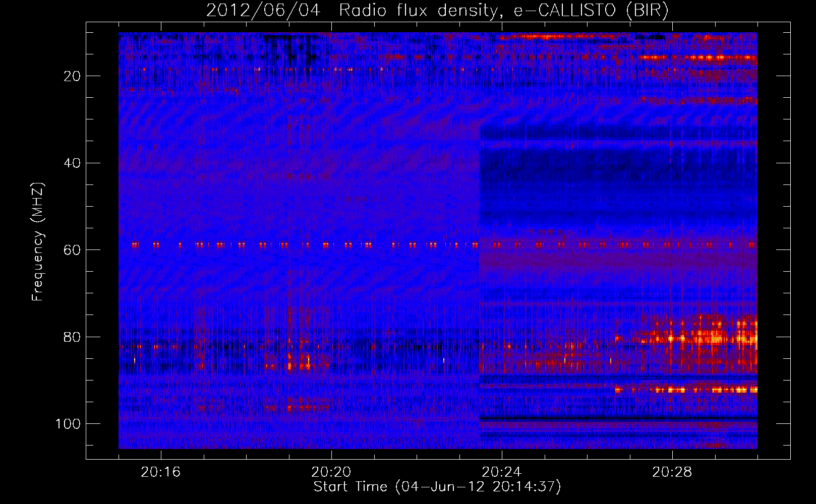Click the 'Start Time (04-Jun-12 20:14:37)' label
The image size is (816, 504).
click(437, 487)
